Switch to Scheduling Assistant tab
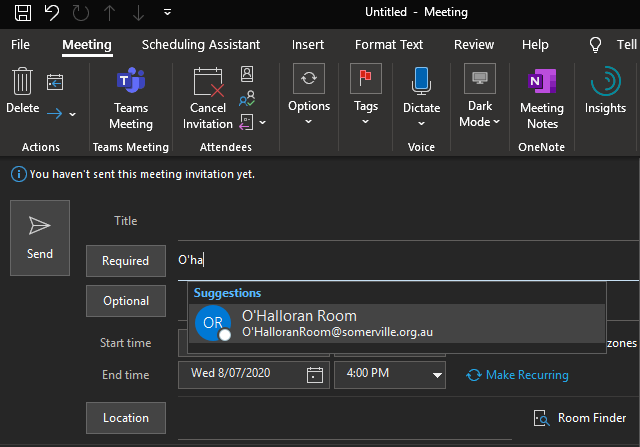 point(201,44)
